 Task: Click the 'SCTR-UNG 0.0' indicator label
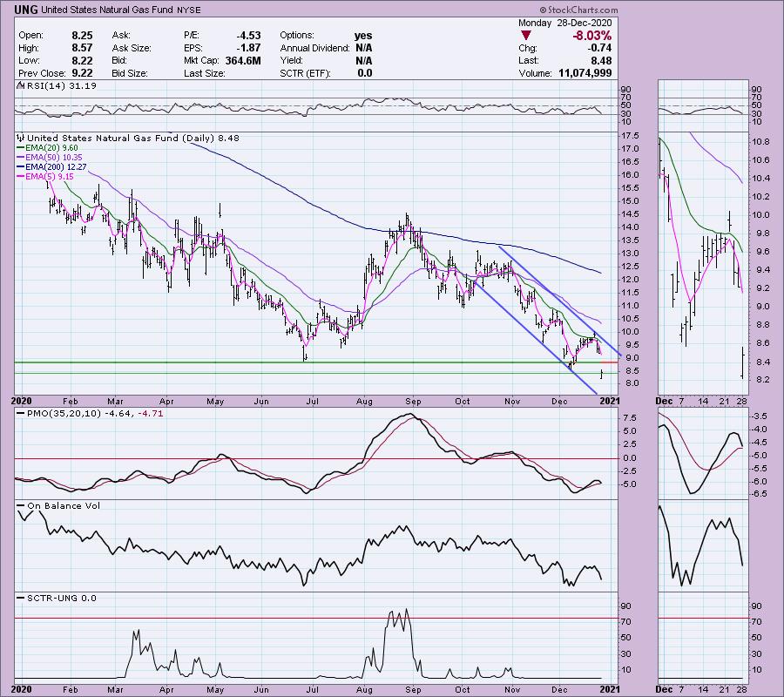pos(62,598)
